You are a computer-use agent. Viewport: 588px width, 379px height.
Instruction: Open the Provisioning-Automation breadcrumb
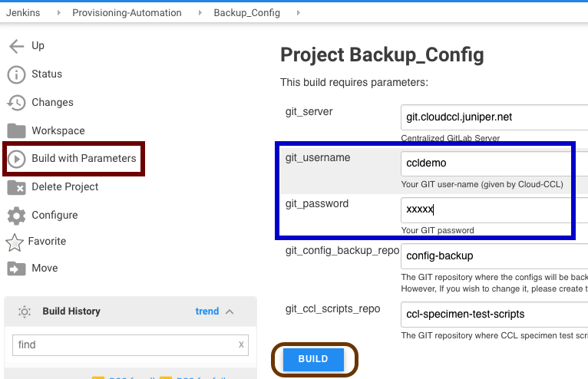coord(127,13)
